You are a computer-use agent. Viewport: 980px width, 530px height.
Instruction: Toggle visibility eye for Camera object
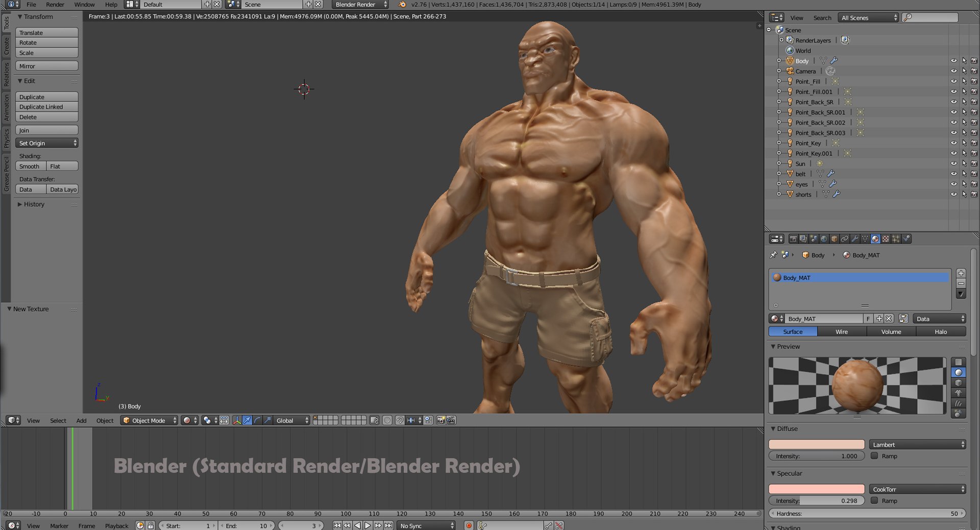[x=953, y=71]
